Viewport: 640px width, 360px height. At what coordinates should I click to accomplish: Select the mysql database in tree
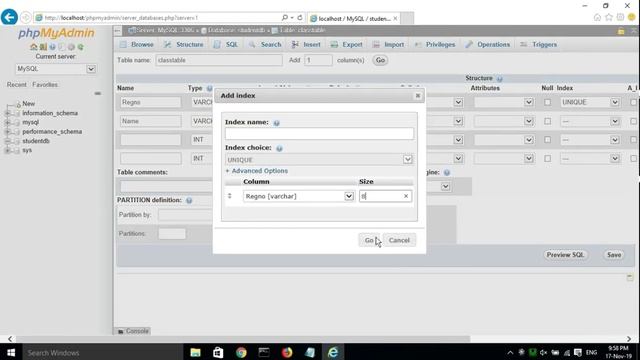pyautogui.click(x=31, y=122)
